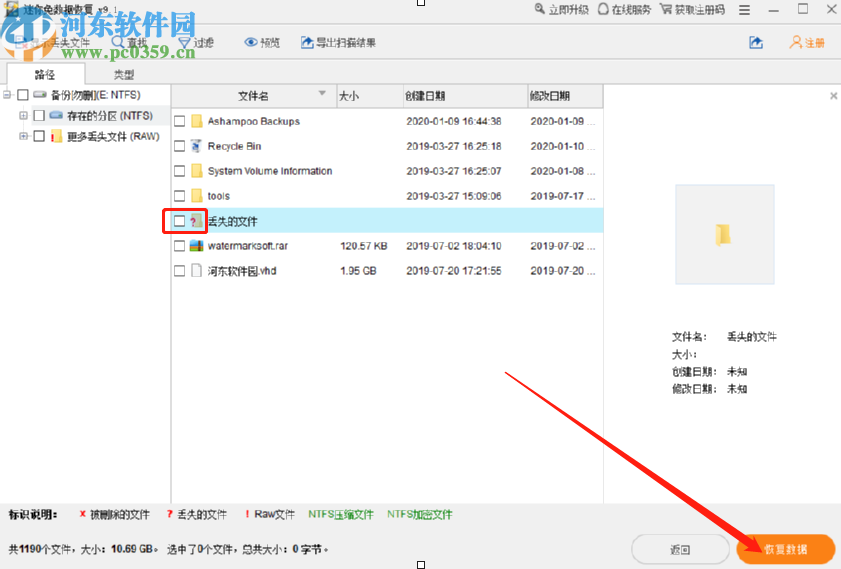Click the 更多丢失文件 RAW folder icon
841x569 pixels.
pos(56,136)
